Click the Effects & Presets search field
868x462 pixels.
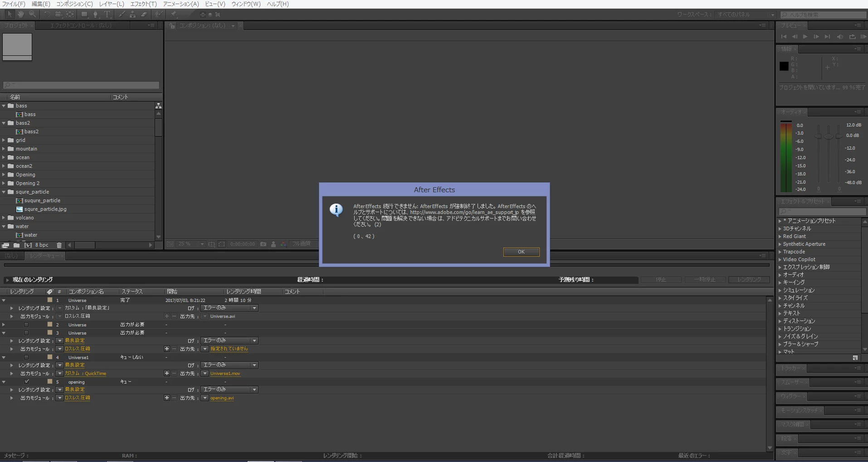tap(822, 212)
